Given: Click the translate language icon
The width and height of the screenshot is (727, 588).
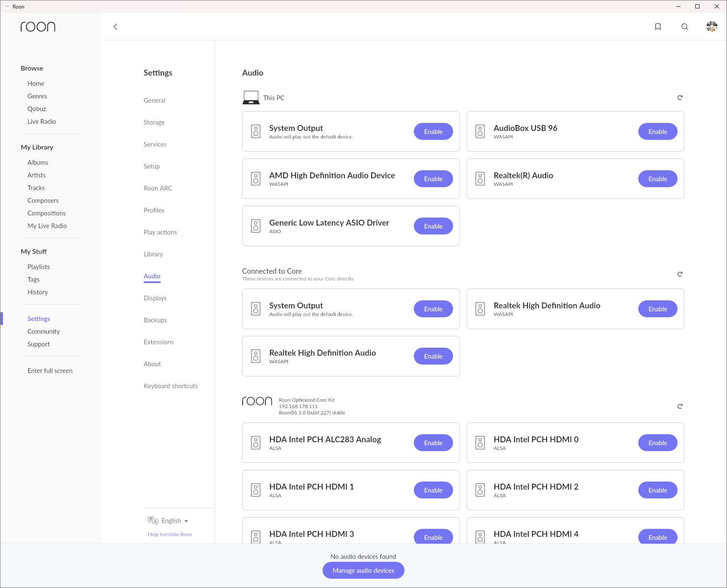Looking at the screenshot, I should tap(153, 520).
